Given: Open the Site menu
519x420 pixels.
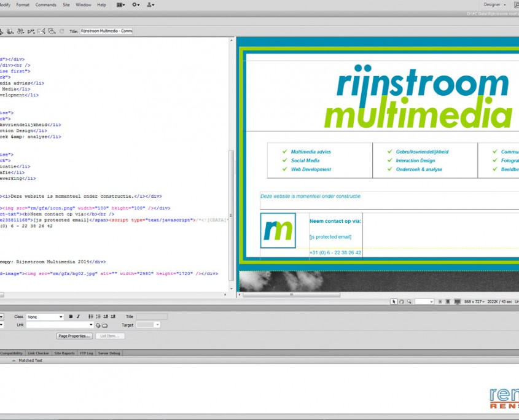Looking at the screenshot, I should pyautogui.click(x=66, y=5).
